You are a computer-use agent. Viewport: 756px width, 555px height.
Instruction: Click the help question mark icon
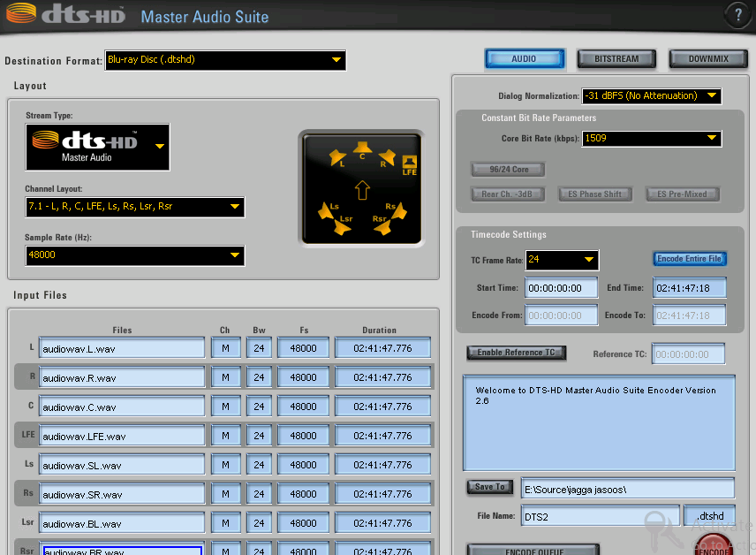737,15
